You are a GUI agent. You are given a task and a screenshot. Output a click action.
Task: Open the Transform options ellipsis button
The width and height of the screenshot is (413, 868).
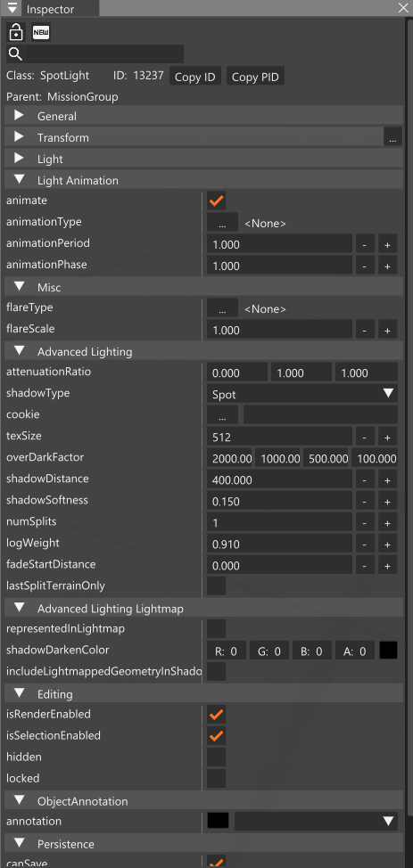pyautogui.click(x=392, y=136)
